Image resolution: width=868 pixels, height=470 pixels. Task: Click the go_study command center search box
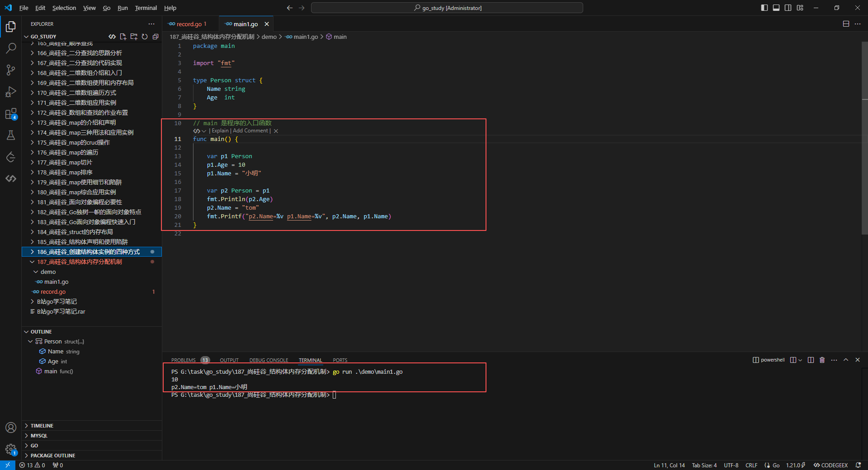(447, 8)
